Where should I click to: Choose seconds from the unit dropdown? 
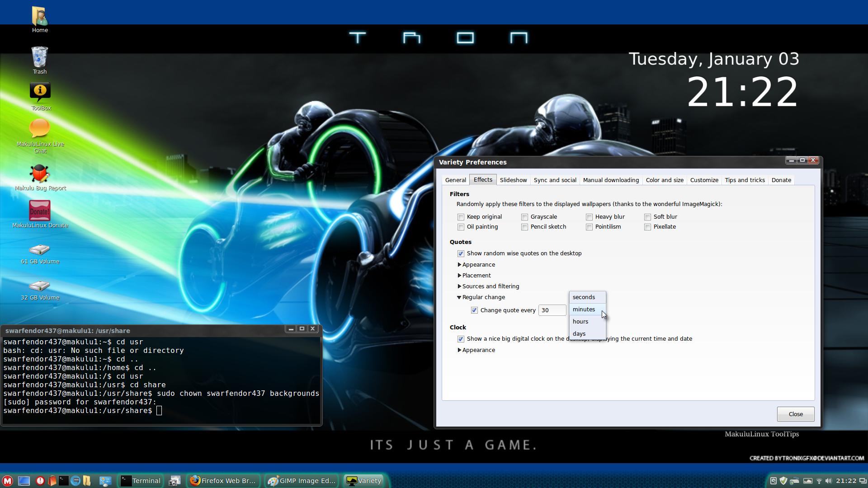[587, 297]
